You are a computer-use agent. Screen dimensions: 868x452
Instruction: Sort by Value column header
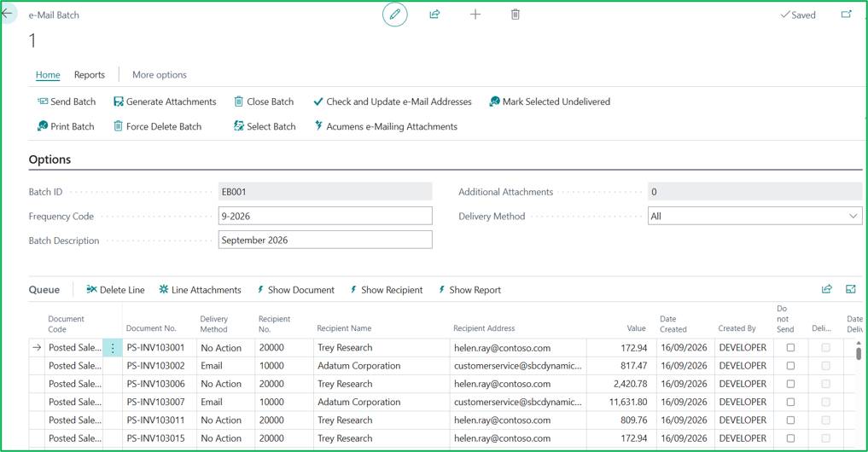click(637, 328)
